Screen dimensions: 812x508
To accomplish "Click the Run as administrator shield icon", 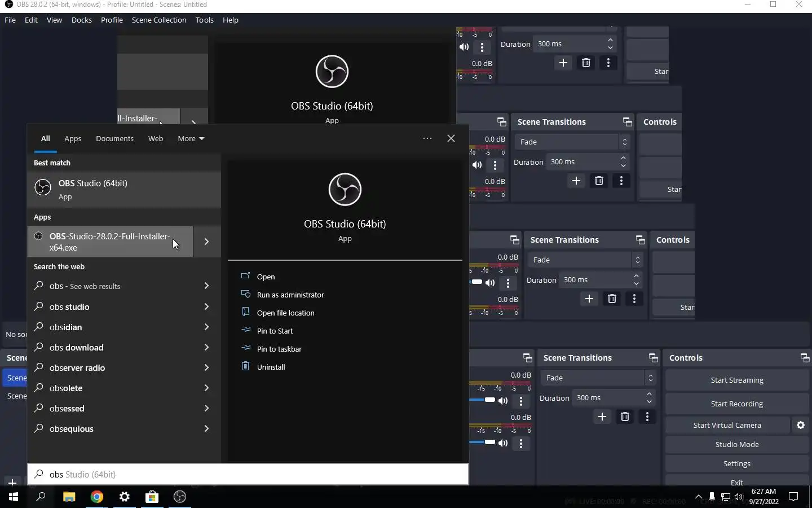I will [245, 294].
